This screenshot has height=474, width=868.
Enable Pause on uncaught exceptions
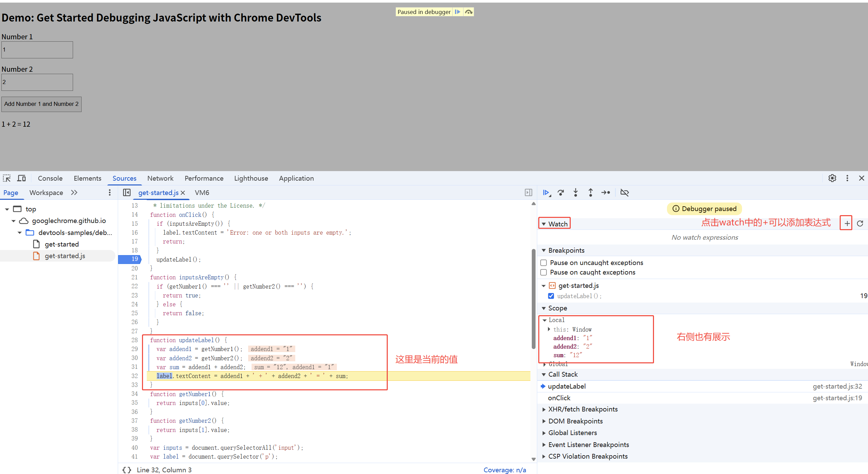pyautogui.click(x=544, y=263)
